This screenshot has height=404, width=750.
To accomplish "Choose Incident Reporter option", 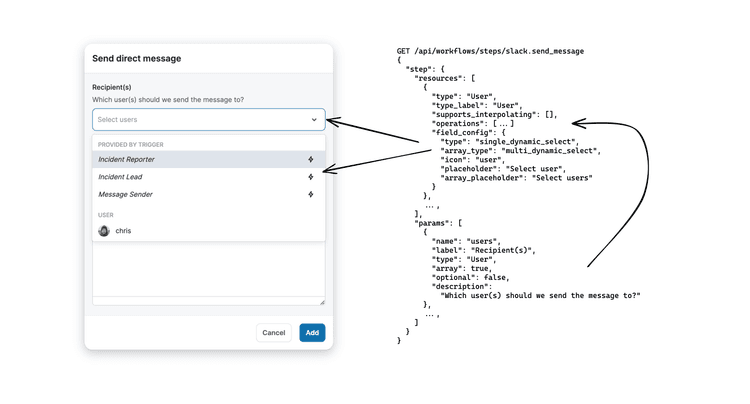I will click(x=209, y=159).
